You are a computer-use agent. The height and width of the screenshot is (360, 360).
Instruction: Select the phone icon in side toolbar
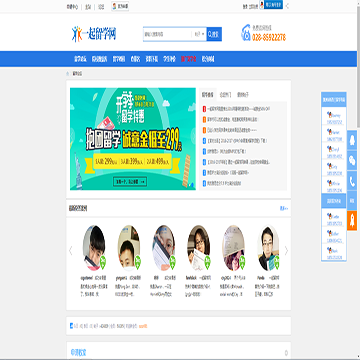(x=352, y=180)
